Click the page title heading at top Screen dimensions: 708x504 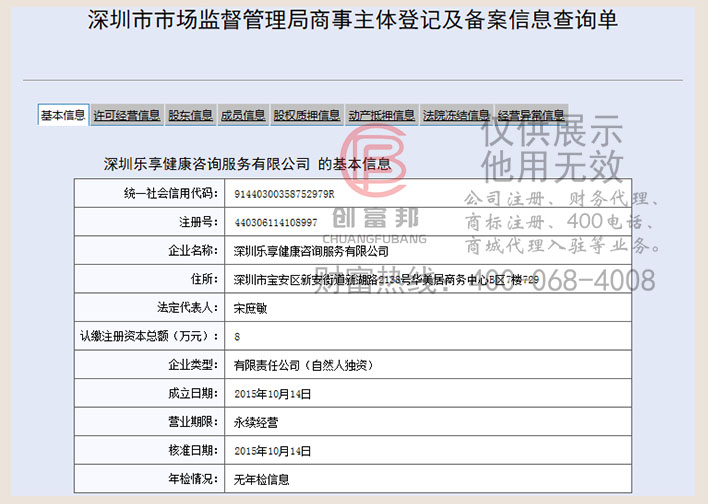tap(353, 21)
